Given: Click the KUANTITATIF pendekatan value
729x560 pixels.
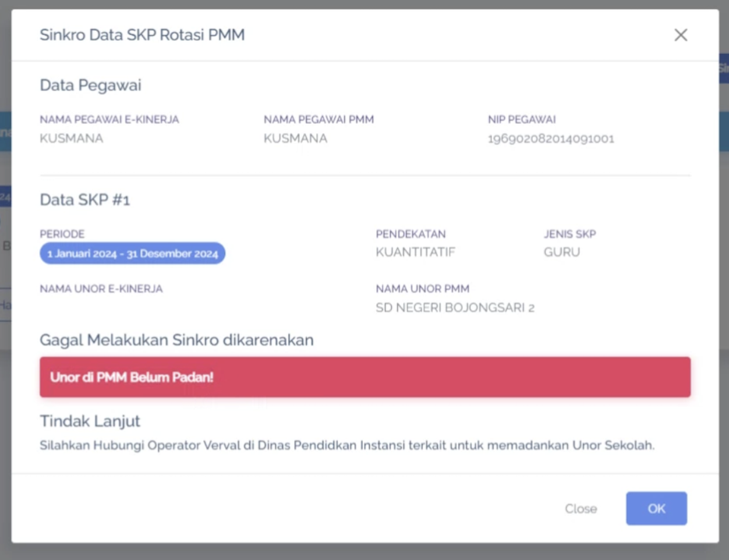Looking at the screenshot, I should pyautogui.click(x=416, y=252).
